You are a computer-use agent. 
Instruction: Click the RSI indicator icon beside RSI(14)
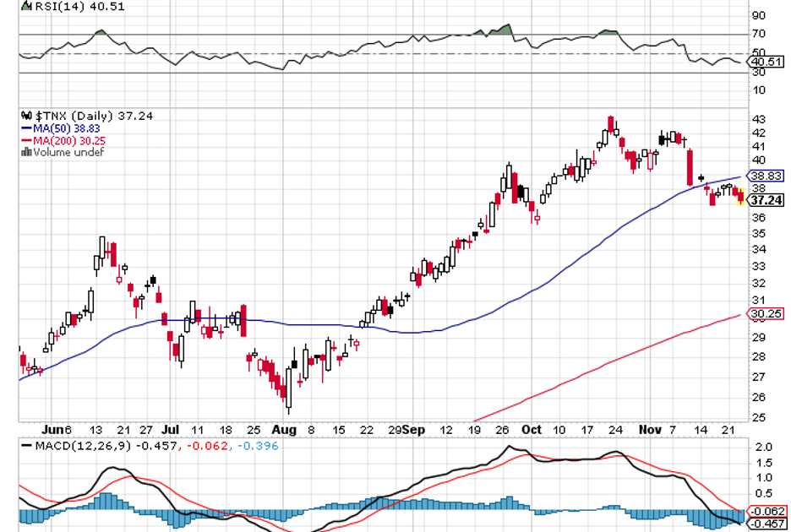point(25,6)
